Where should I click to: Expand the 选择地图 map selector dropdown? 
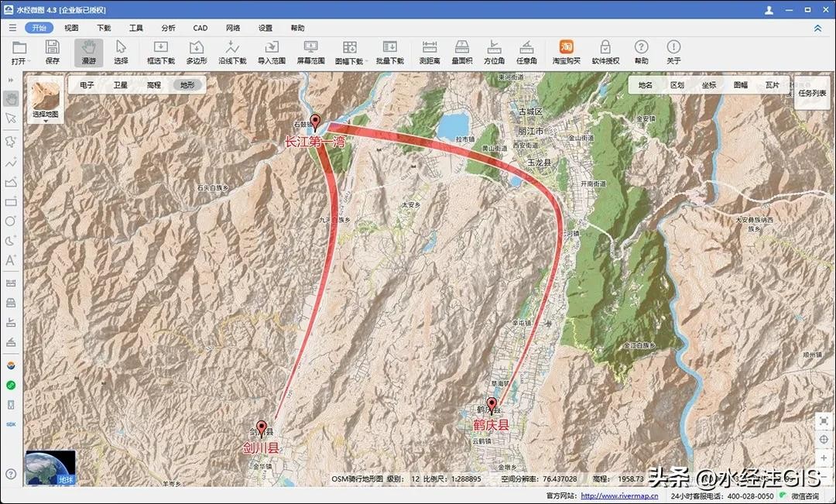[45, 121]
